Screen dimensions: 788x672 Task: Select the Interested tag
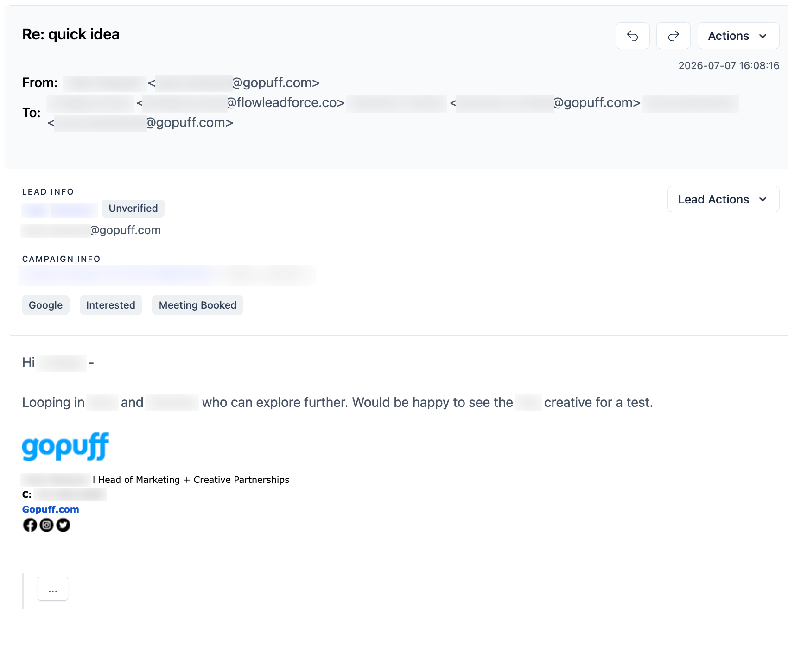(111, 305)
